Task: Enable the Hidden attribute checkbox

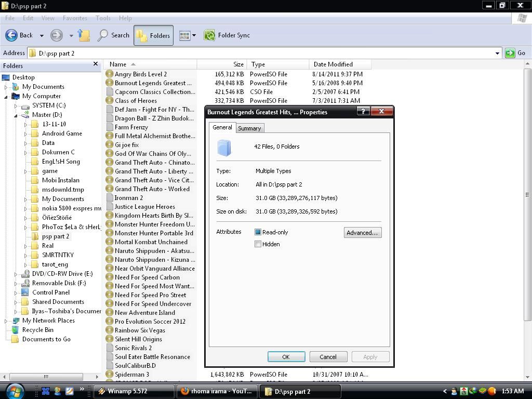Action: pos(258,244)
